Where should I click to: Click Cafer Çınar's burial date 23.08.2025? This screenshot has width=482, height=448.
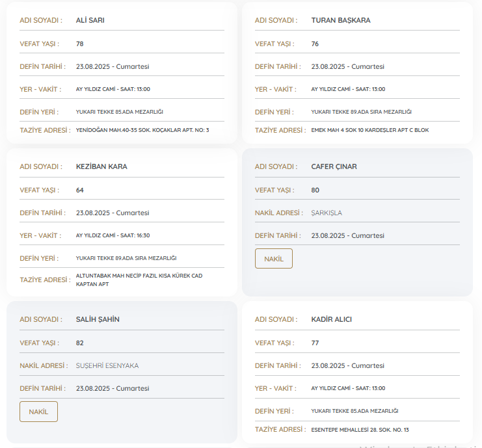(347, 235)
